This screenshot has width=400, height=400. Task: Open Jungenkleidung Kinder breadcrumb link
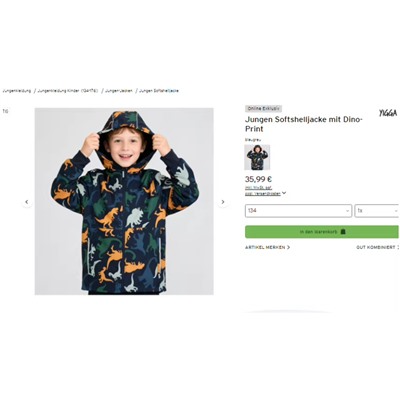68,91
